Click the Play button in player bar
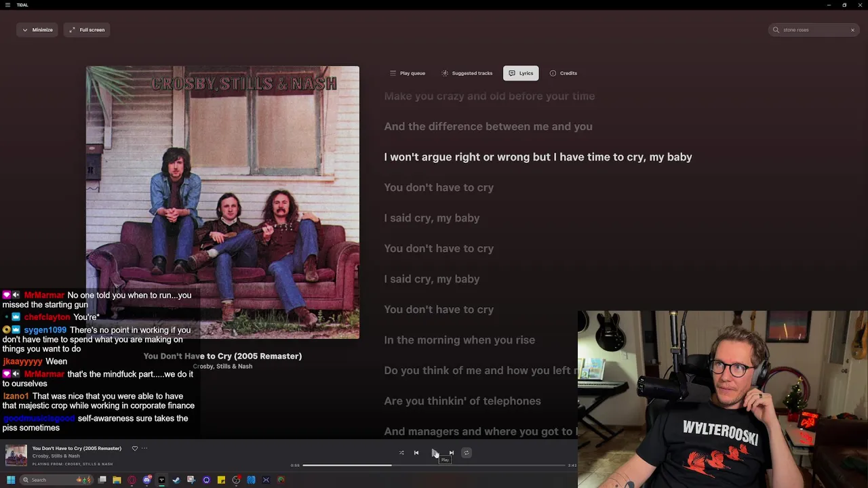The width and height of the screenshot is (868, 488). click(x=435, y=453)
